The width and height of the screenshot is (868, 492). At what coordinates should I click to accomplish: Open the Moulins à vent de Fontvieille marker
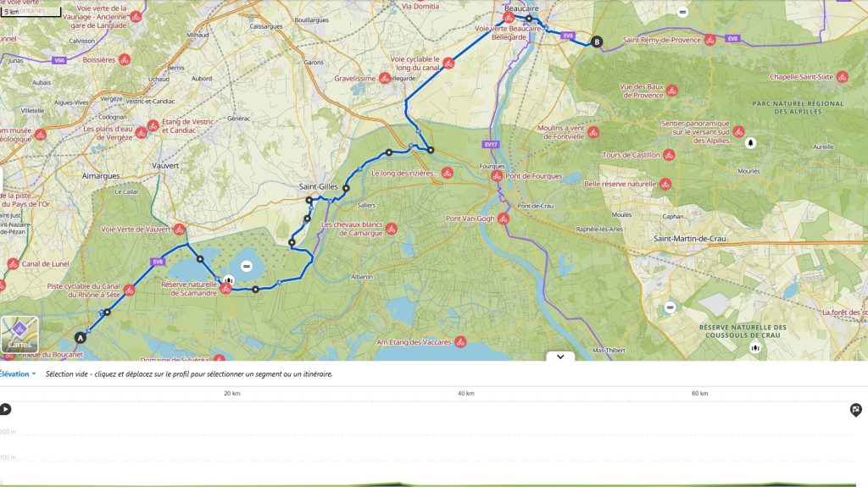coord(593,132)
